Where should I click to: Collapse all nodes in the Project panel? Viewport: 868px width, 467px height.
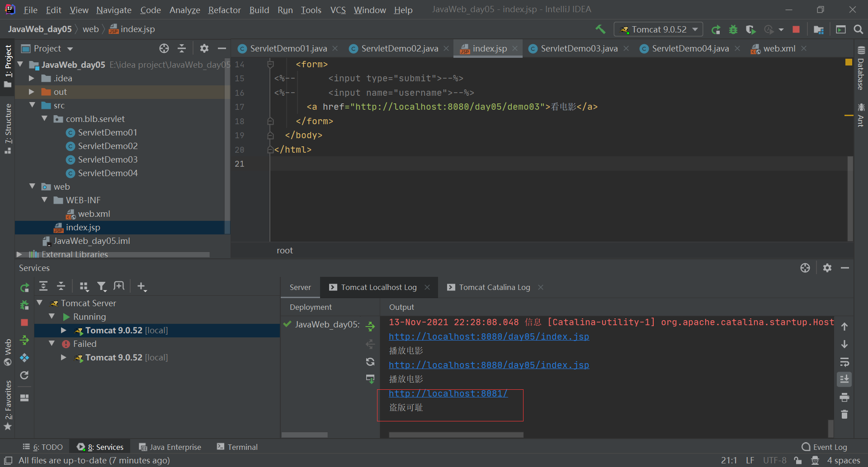point(182,48)
